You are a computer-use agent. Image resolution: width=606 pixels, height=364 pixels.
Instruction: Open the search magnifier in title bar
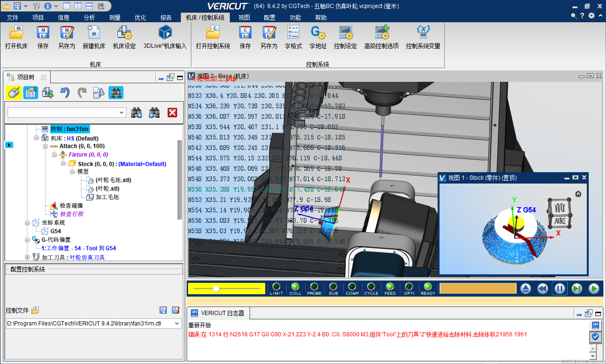click(x=574, y=16)
